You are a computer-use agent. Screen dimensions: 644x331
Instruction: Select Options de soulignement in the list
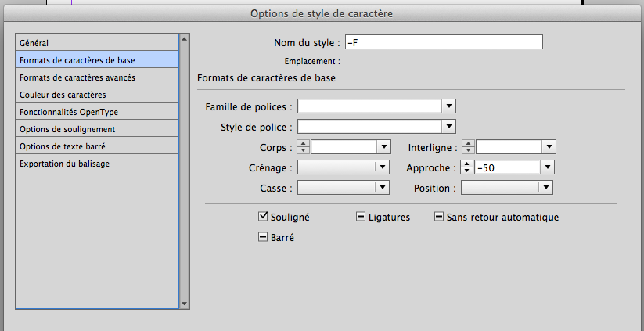click(x=68, y=129)
